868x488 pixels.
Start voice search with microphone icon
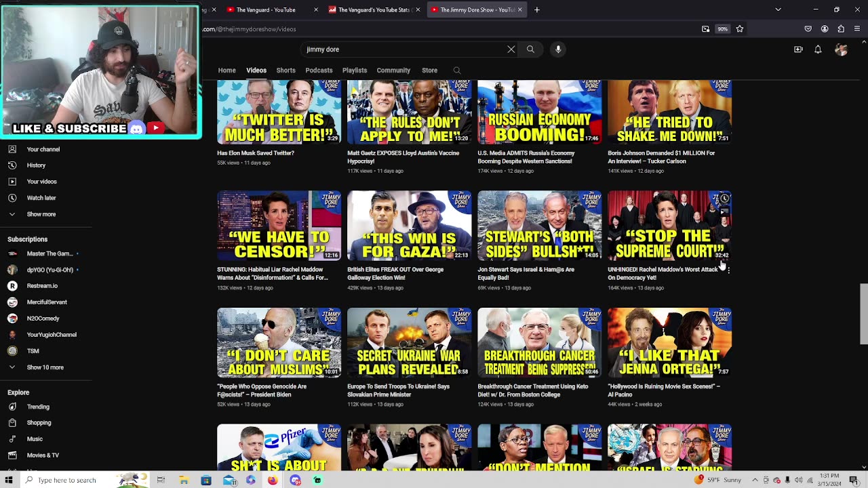tap(558, 49)
